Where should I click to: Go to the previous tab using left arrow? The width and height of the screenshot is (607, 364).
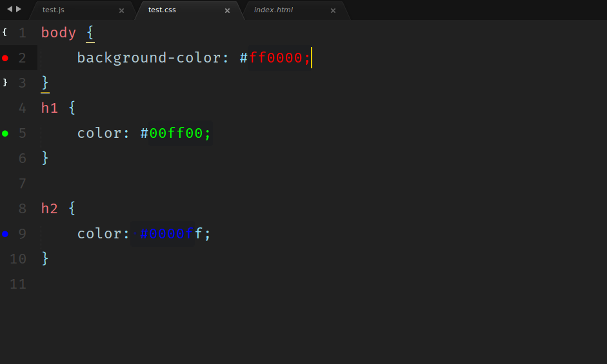[x=10, y=9]
